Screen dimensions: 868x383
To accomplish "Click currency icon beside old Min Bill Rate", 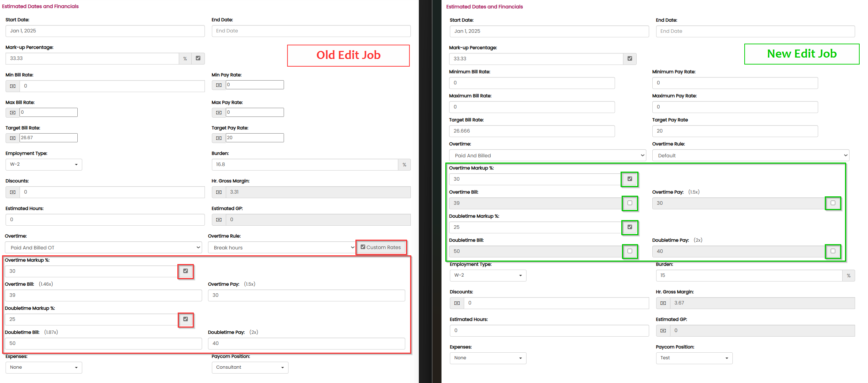I will coord(13,86).
